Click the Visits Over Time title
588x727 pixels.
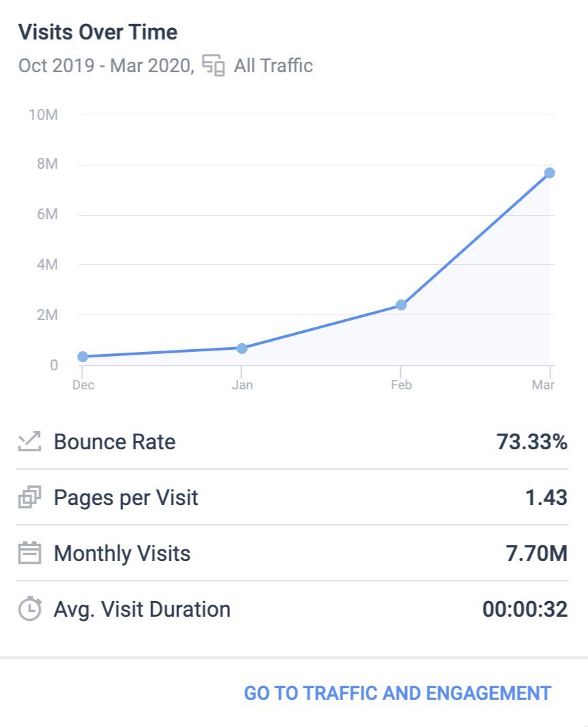pos(97,32)
